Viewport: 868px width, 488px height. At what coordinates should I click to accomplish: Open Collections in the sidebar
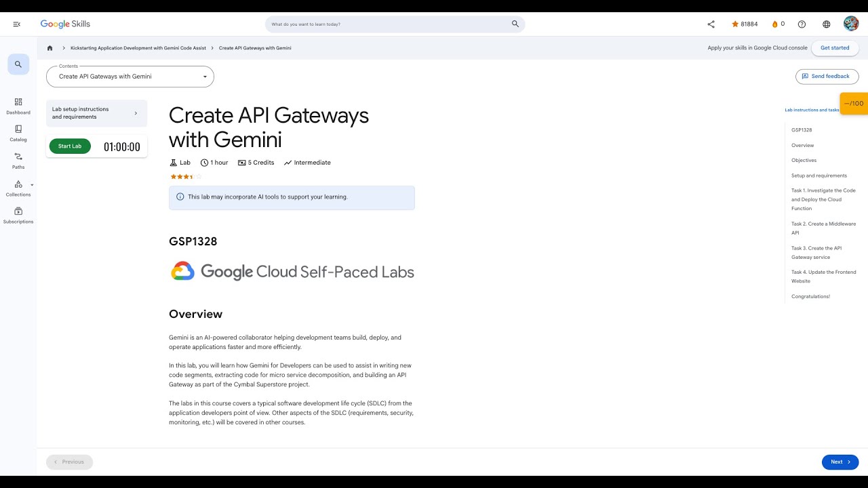18,188
